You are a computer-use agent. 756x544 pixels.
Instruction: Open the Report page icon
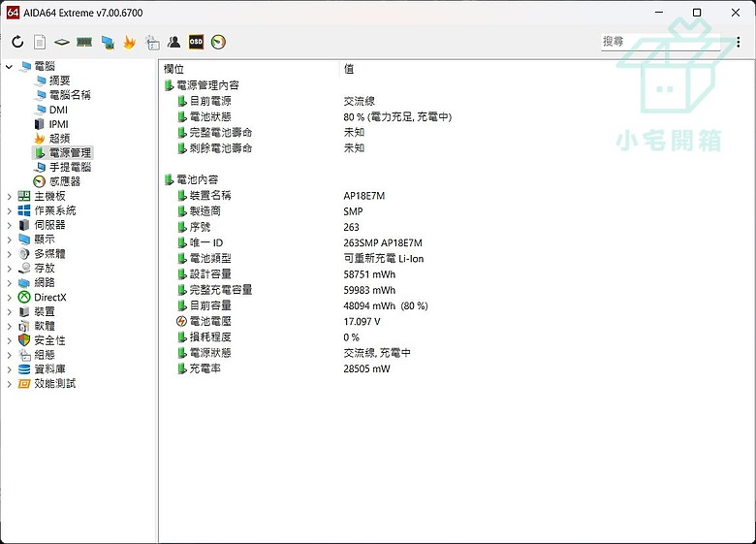point(40,42)
